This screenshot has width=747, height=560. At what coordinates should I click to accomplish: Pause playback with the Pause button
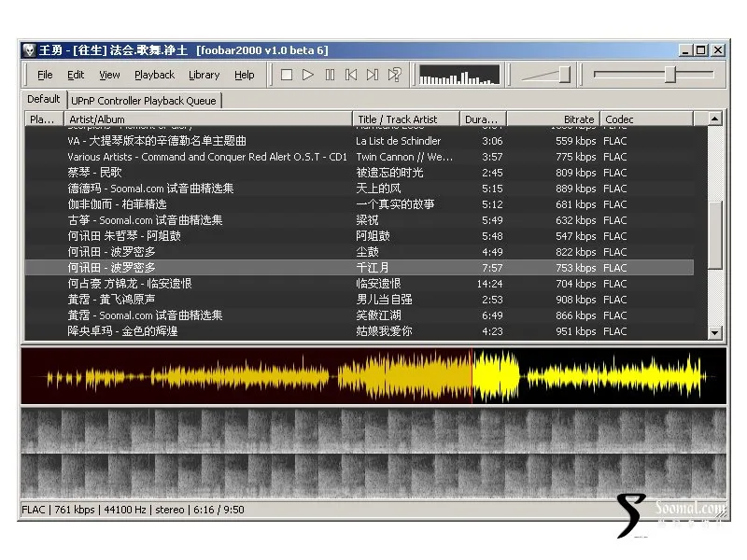click(x=330, y=75)
